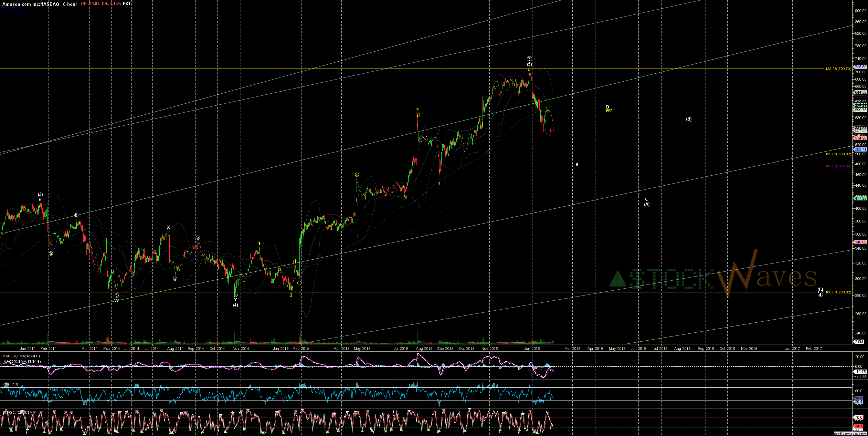Click the pink 348.68 price tag

pyautogui.click(x=860, y=242)
